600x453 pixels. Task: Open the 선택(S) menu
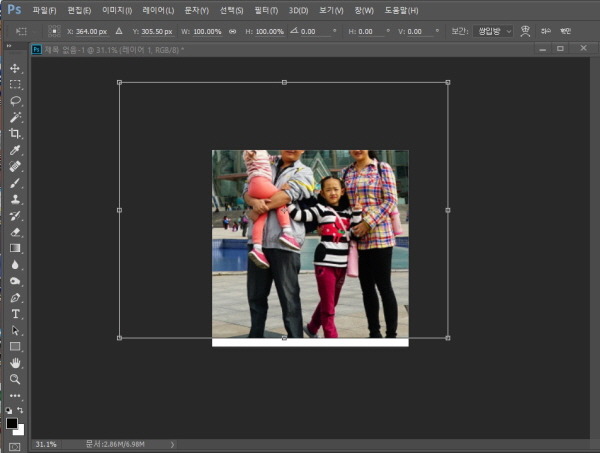pos(231,10)
